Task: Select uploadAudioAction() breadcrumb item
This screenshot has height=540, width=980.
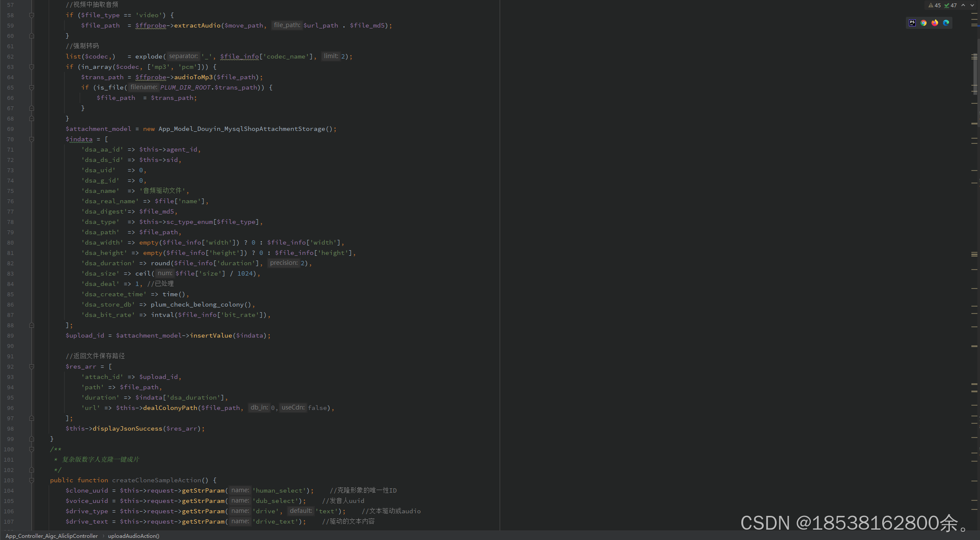Action: (134, 536)
